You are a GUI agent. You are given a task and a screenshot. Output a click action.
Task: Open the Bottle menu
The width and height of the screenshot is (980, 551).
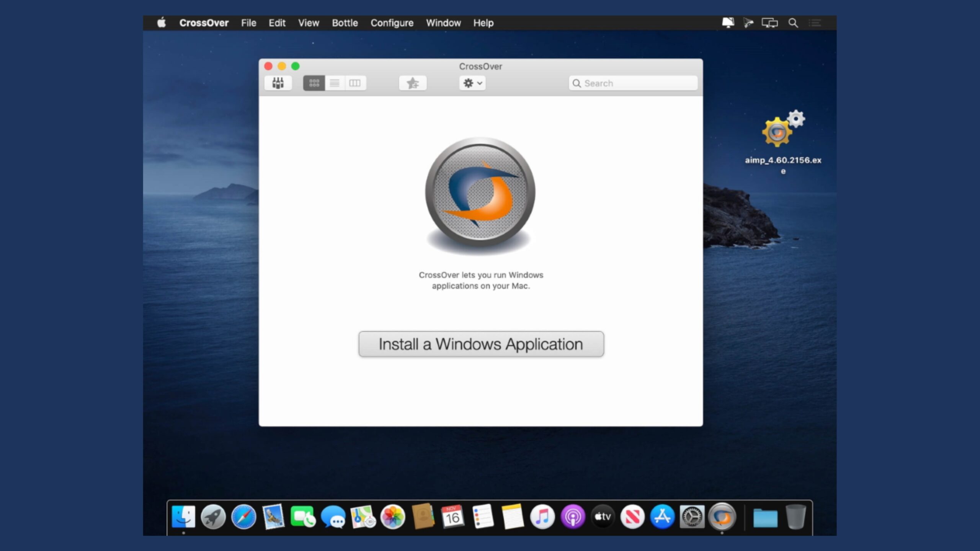click(x=345, y=23)
